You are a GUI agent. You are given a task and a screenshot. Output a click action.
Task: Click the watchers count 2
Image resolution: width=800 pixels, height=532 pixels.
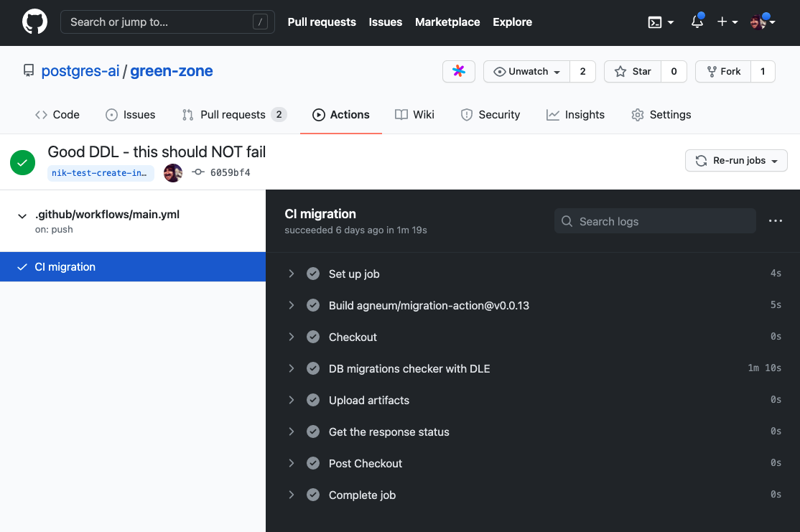[x=582, y=71]
